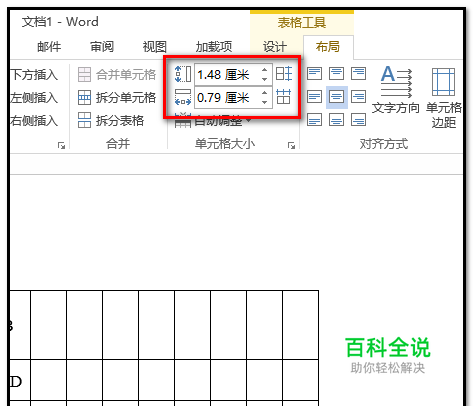Viewport: 473px width, 406px height.
Task: Switch to the 设计 table tools tab
Action: tap(275, 47)
